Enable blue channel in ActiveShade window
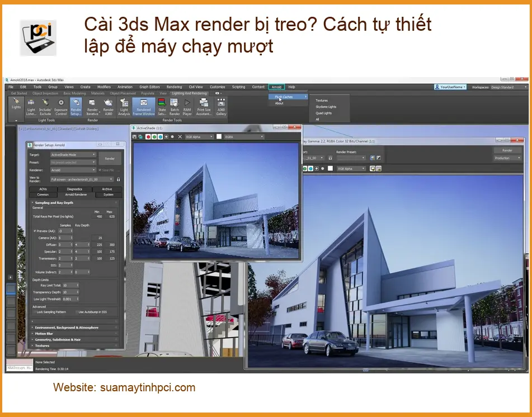 click(160, 136)
